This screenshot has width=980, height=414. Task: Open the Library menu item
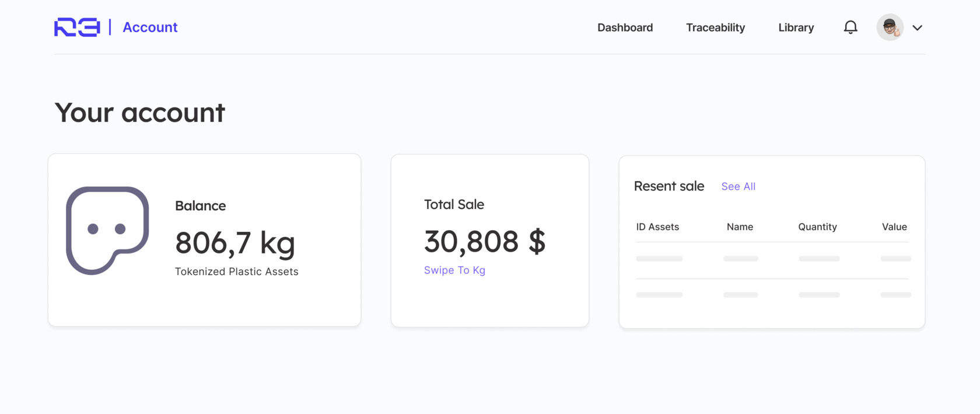(796, 27)
